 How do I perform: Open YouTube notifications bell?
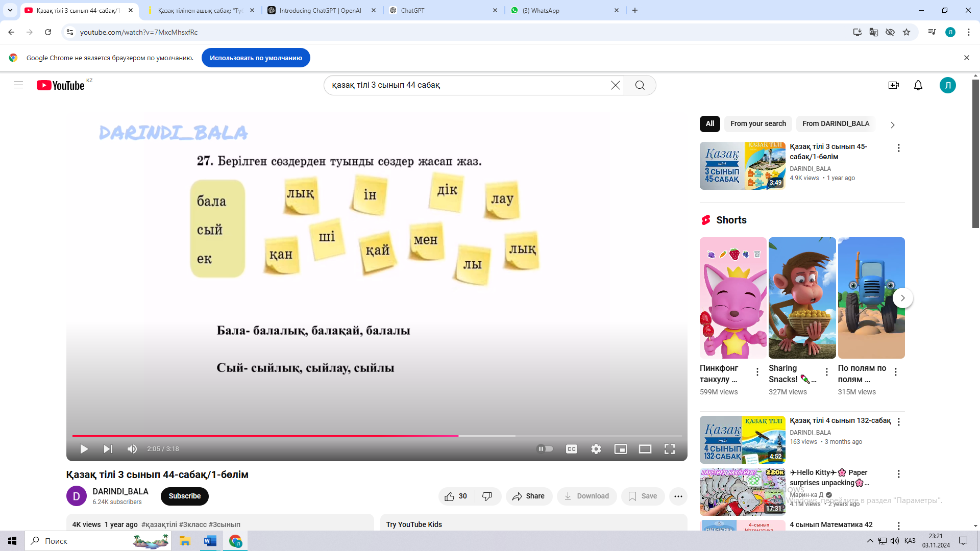pyautogui.click(x=918, y=85)
